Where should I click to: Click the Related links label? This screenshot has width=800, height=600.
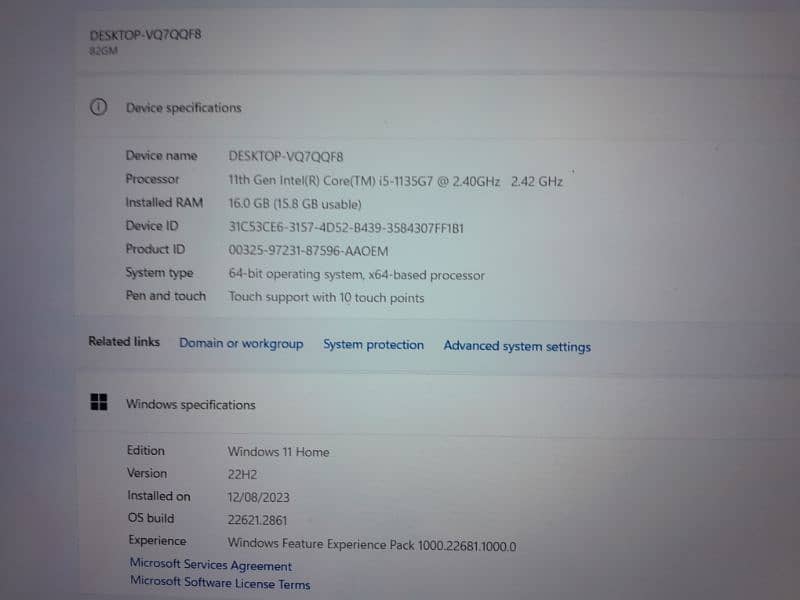pyautogui.click(x=124, y=341)
